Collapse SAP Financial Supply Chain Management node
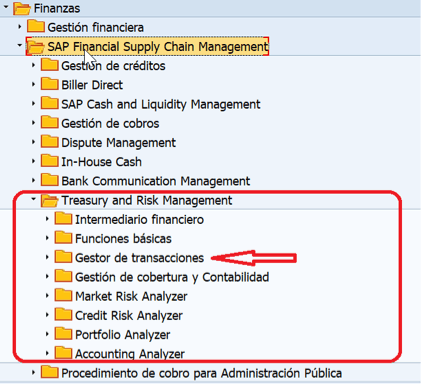The image size is (427, 388). point(19,45)
